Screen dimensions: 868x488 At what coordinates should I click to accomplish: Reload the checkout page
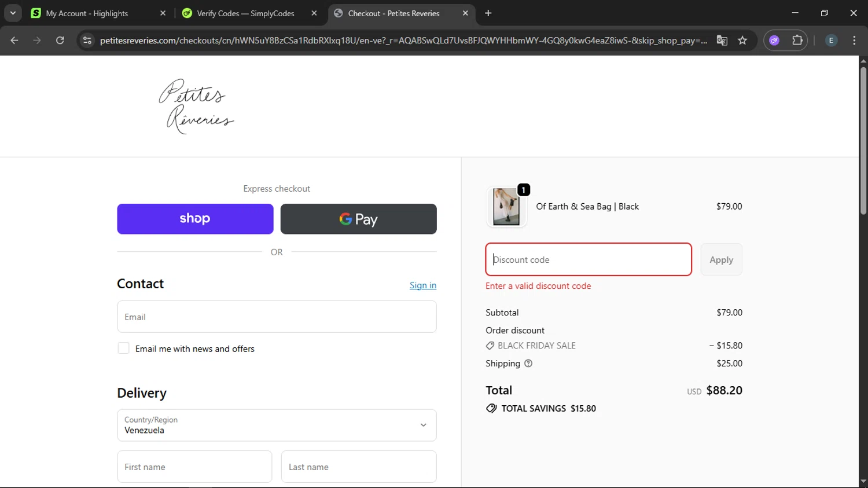tap(60, 41)
